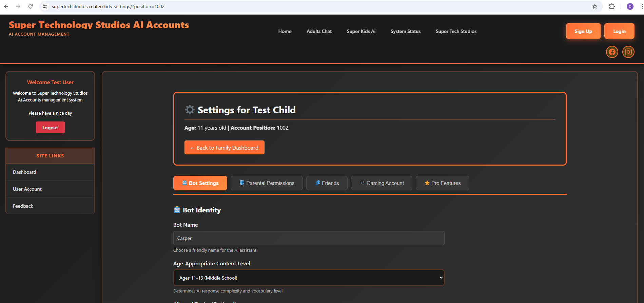This screenshot has height=303, width=644.
Task: View site information icon in address bar
Action: tap(45, 6)
